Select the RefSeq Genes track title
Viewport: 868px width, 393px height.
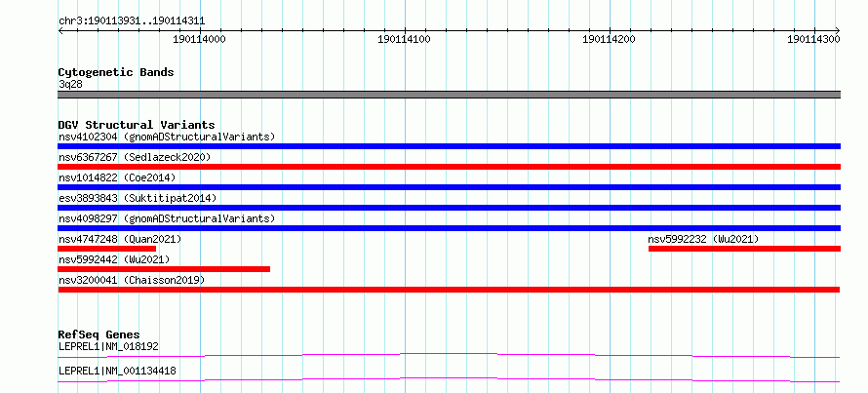pos(99,334)
